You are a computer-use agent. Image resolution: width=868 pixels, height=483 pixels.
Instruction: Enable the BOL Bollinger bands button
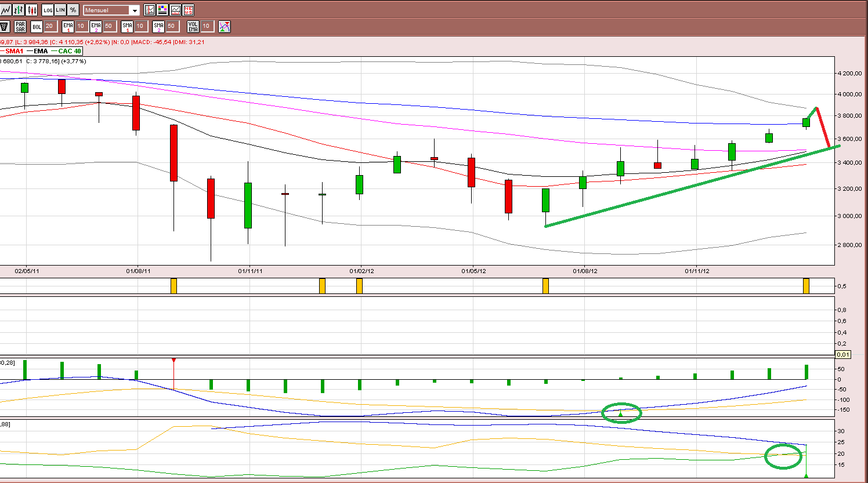pyautogui.click(x=37, y=26)
